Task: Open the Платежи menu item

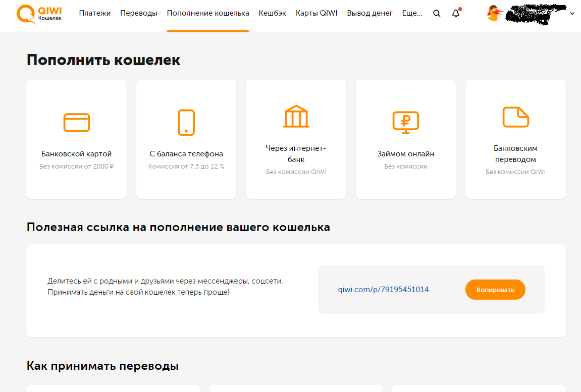Action: click(x=95, y=13)
